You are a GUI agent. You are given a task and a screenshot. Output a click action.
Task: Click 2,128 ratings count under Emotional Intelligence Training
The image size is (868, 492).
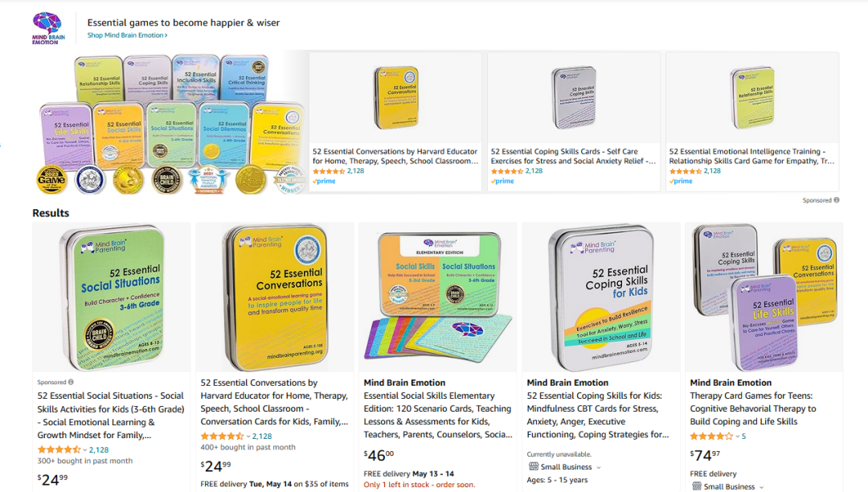pyautogui.click(x=712, y=171)
